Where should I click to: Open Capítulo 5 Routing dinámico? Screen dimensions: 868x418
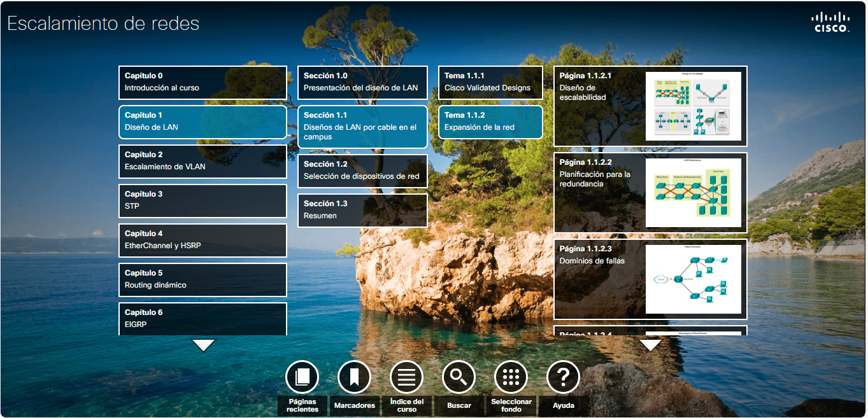point(203,280)
